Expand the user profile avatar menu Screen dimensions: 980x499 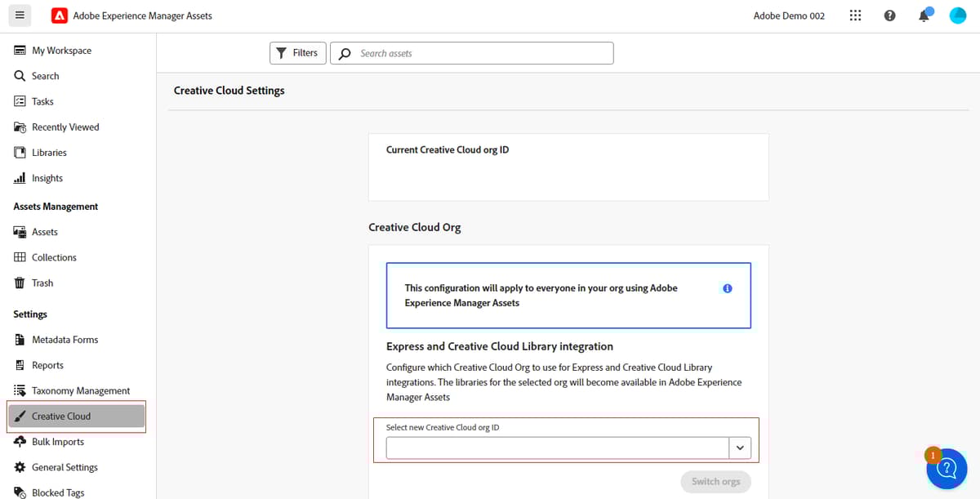pyautogui.click(x=957, y=15)
